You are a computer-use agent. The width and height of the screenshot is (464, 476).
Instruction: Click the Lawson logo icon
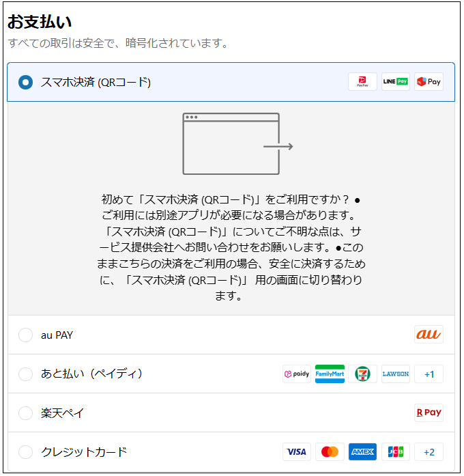396,374
